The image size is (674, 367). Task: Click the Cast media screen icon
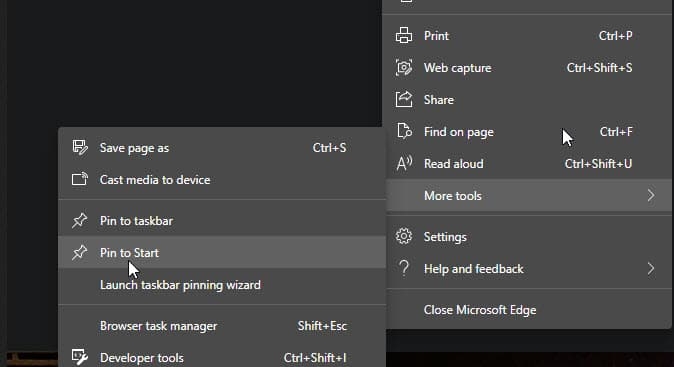pyautogui.click(x=80, y=179)
